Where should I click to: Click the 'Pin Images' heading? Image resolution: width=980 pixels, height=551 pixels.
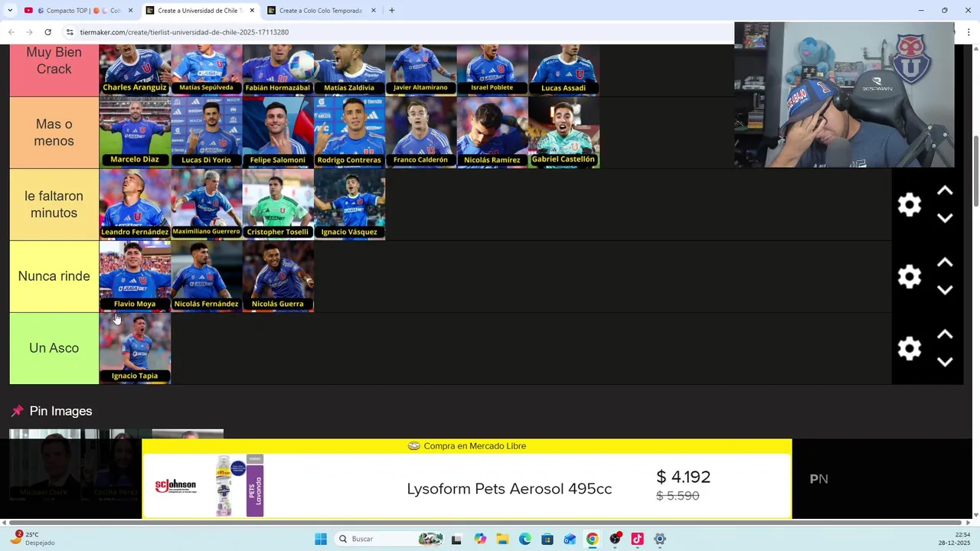(x=60, y=411)
